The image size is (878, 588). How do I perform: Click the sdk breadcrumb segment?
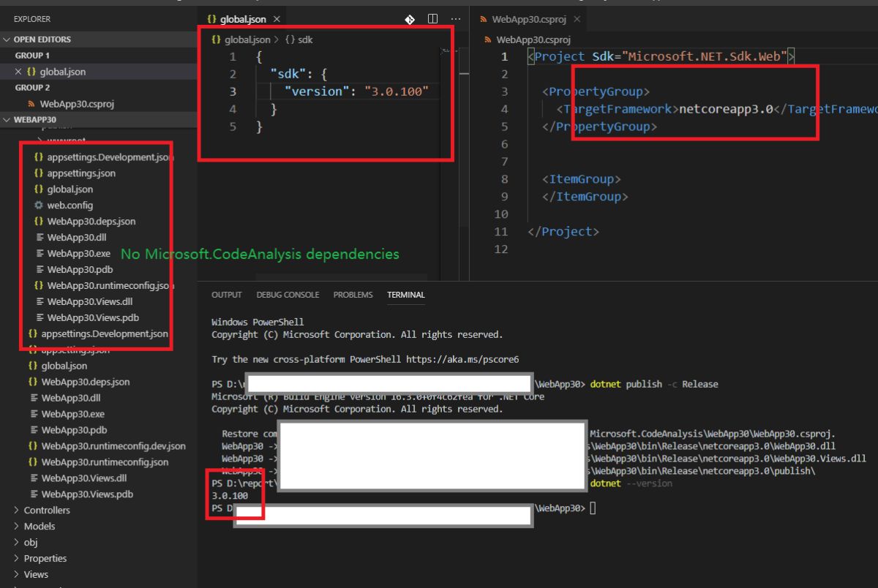click(305, 39)
